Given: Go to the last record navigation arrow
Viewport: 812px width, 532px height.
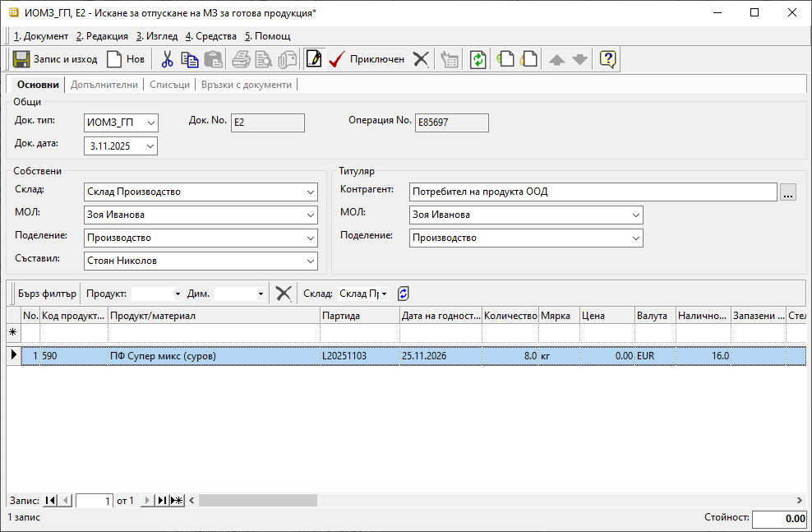Looking at the screenshot, I should [162, 500].
